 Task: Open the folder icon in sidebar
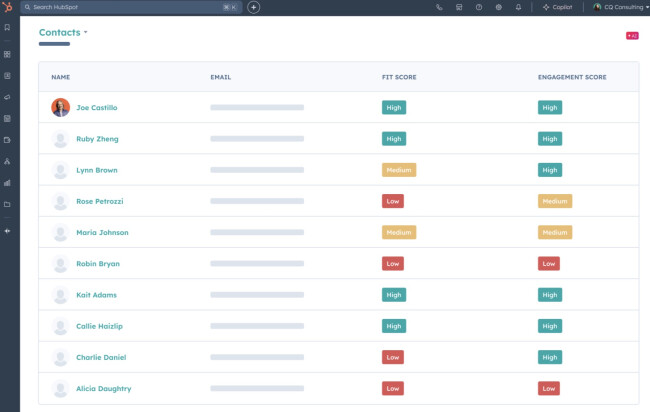point(7,204)
